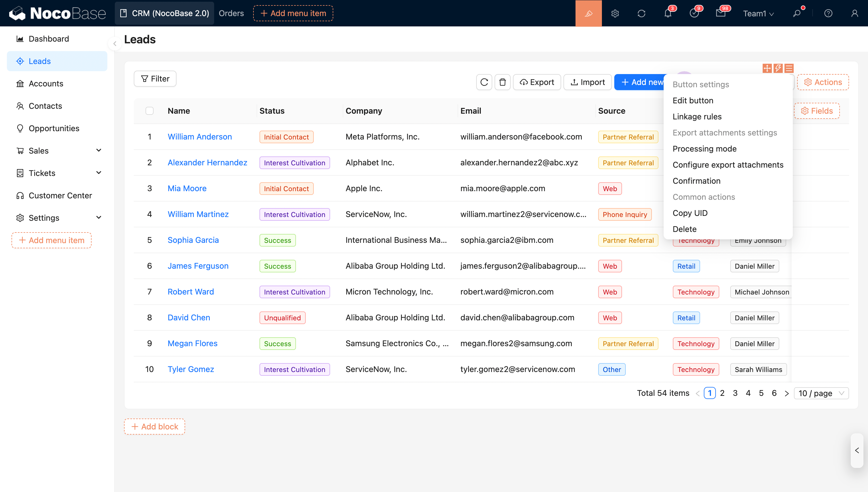This screenshot has height=492, width=868.
Task: Click the help question mark icon
Action: (828, 13)
